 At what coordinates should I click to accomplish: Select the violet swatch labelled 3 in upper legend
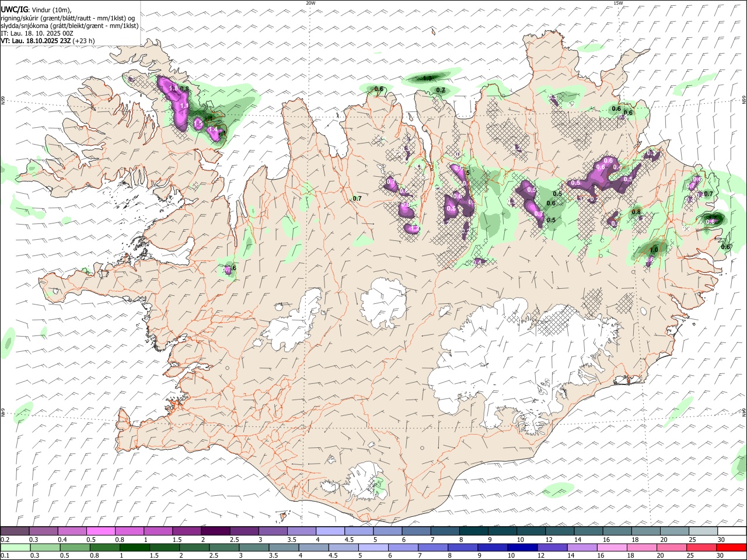273,531
